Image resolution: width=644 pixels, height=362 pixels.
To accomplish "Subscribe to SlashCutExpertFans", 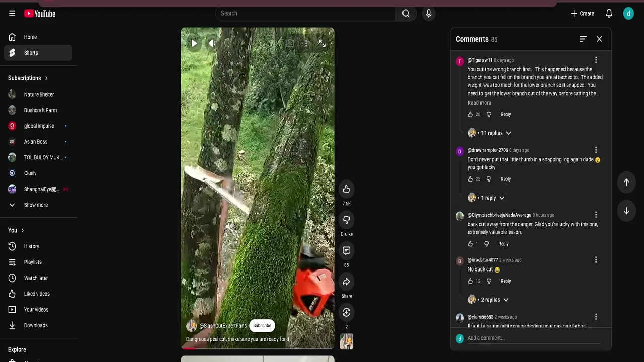I will (262, 326).
